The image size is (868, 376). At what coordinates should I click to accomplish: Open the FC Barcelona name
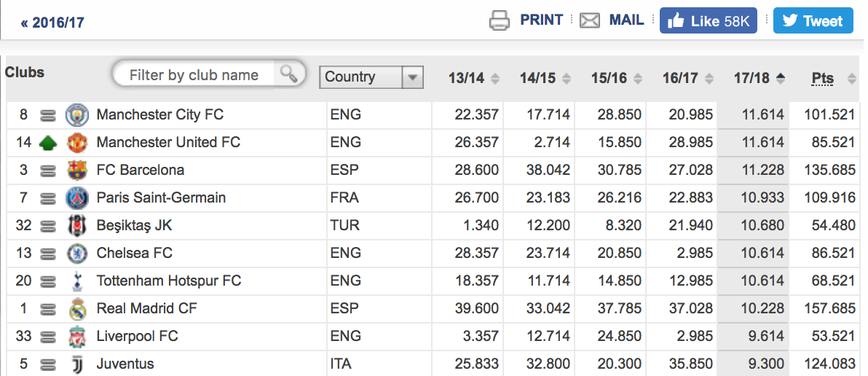click(x=140, y=170)
